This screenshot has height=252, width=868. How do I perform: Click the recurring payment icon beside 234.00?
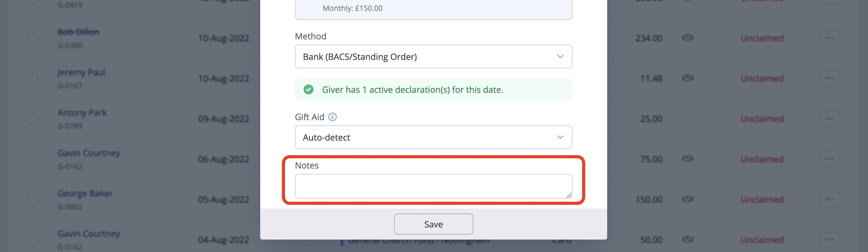(x=687, y=38)
